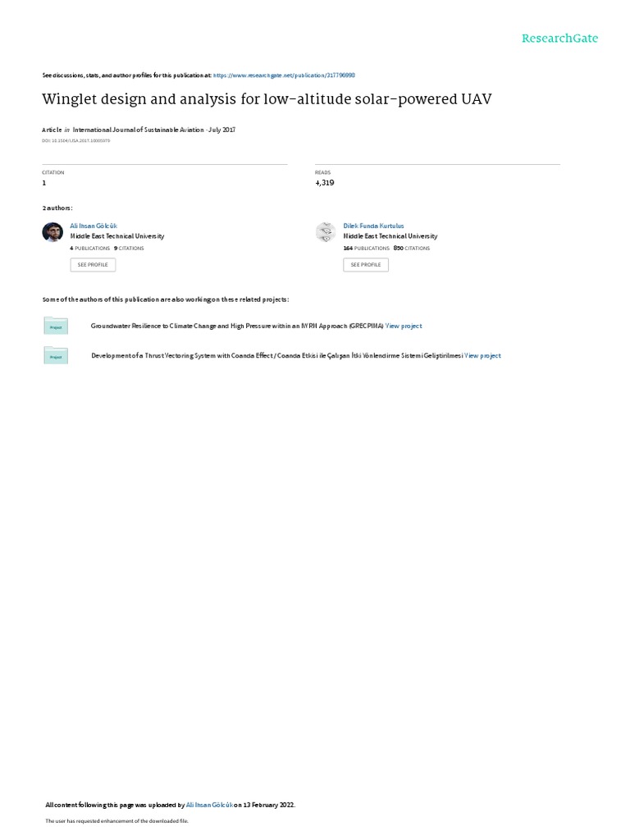Open Ali Ihsan Gölcük's profile photo

52,232
